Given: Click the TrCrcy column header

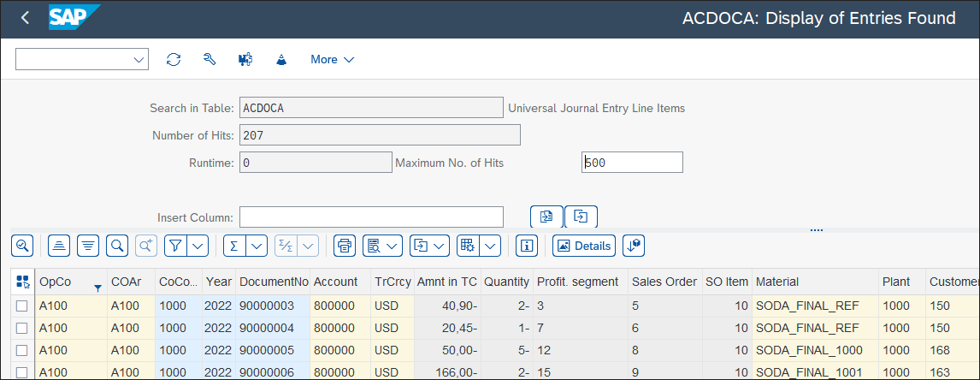Looking at the screenshot, I should click(392, 282).
